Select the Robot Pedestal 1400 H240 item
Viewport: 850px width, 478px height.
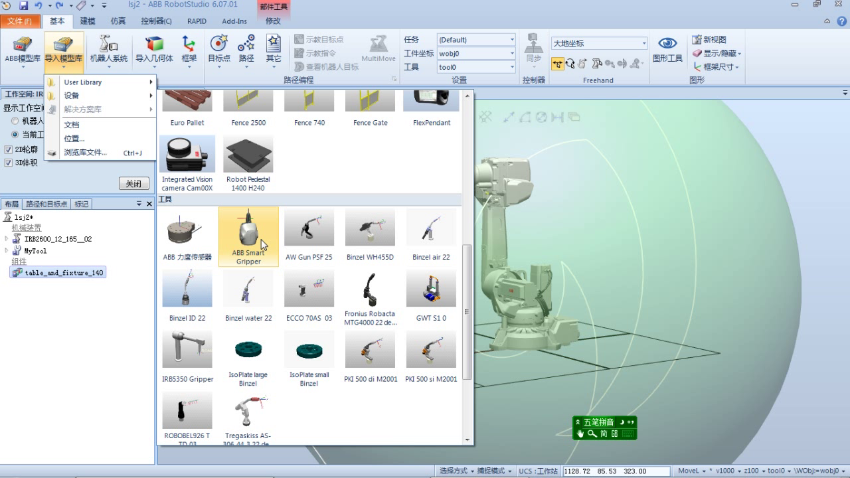(x=248, y=164)
